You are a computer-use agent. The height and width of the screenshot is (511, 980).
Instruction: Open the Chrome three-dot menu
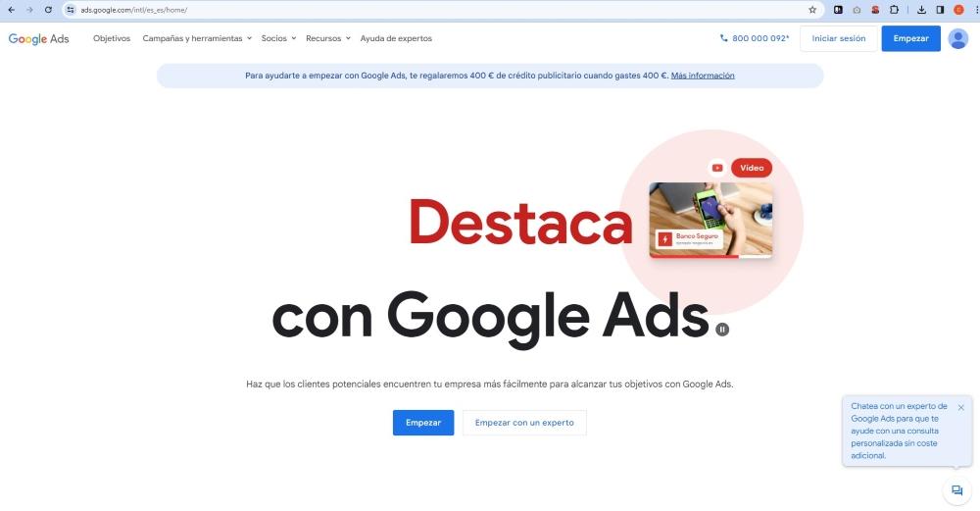976,10
